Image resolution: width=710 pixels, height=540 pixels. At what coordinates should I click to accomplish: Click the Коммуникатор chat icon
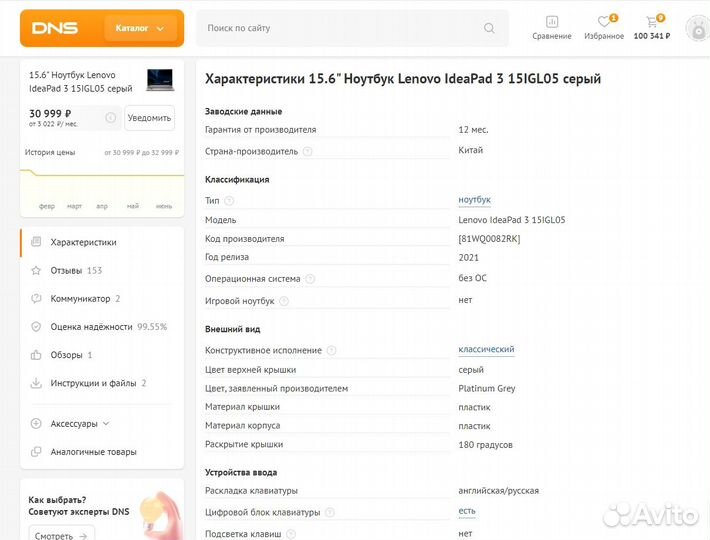point(36,299)
